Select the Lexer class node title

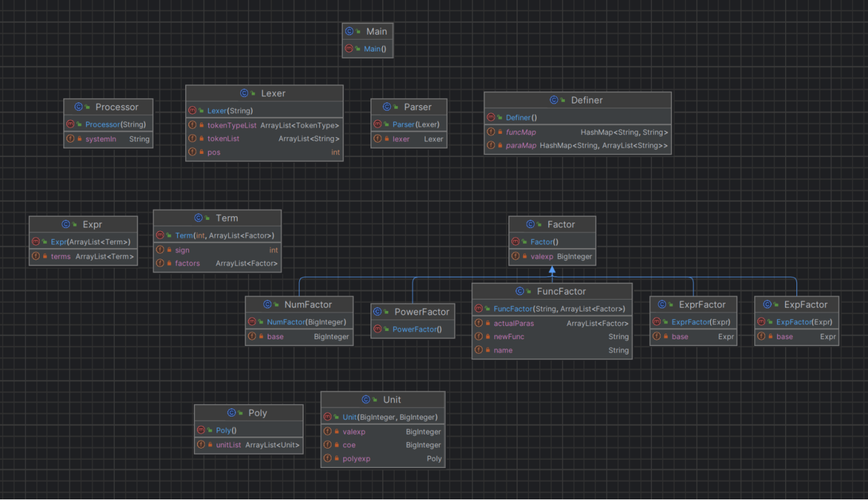tap(273, 94)
